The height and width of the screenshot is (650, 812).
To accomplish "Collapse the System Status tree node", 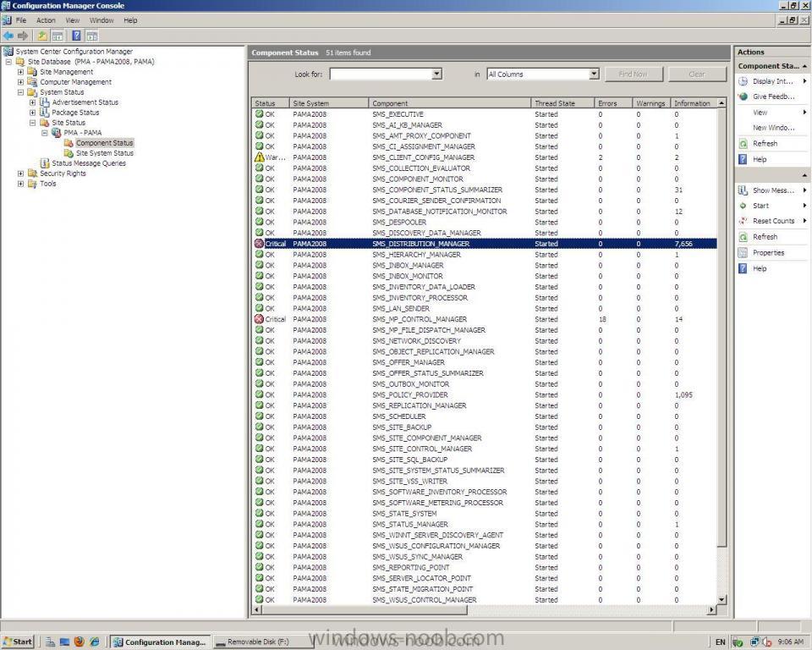I will 20,92.
